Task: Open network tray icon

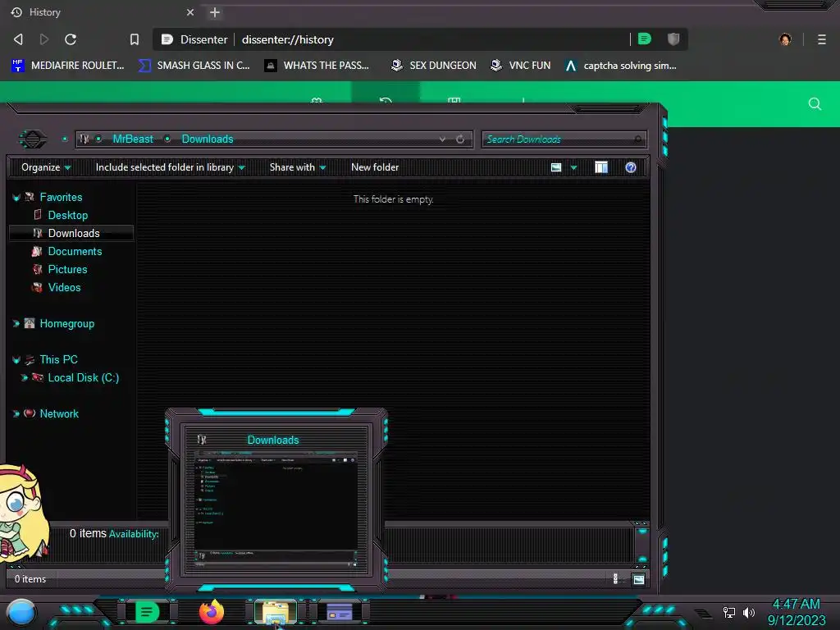Action: point(729,612)
